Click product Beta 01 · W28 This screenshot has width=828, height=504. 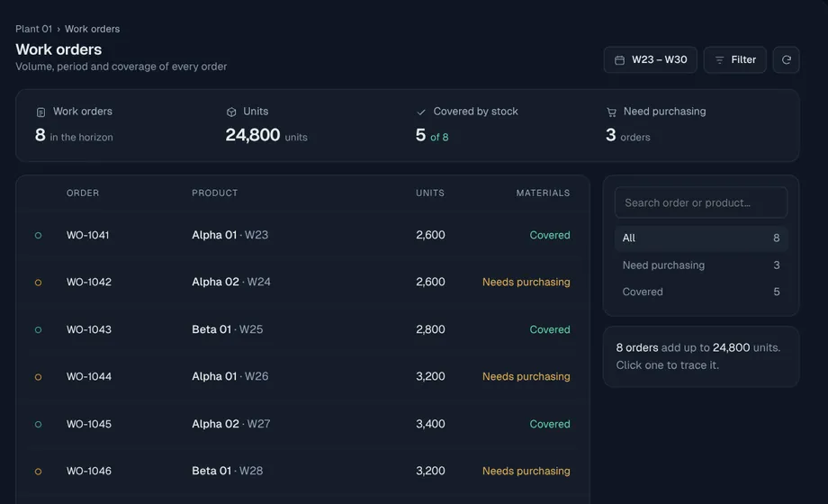[x=227, y=472]
